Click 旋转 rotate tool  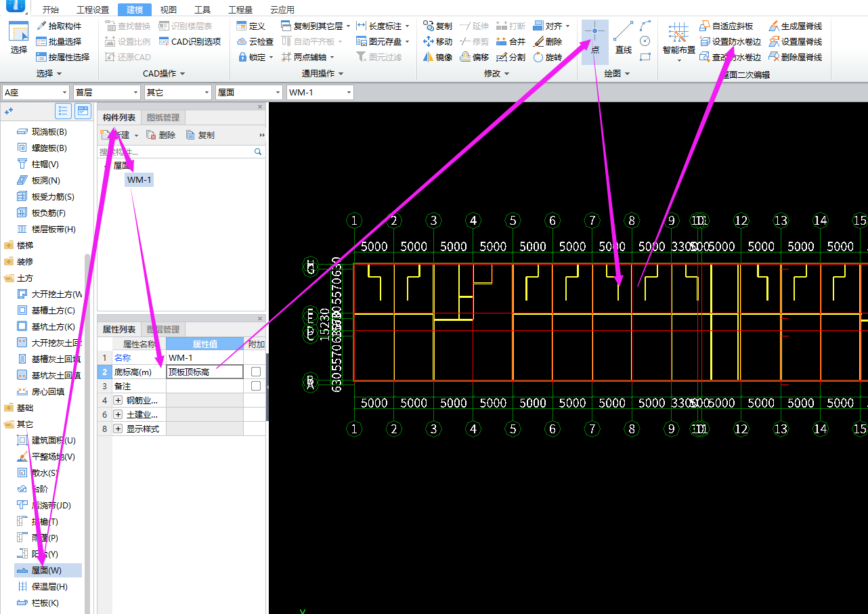[547, 57]
